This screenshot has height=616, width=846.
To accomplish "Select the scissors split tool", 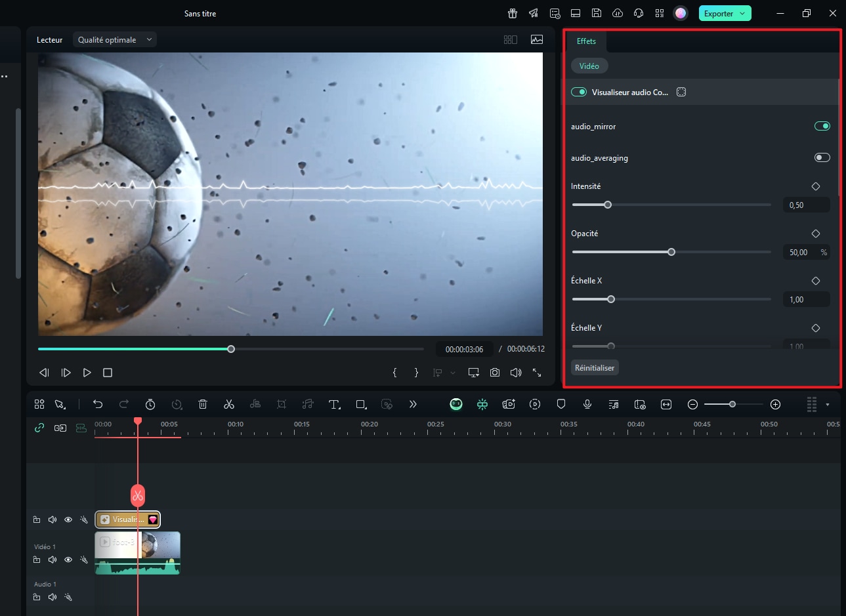I will point(229,404).
